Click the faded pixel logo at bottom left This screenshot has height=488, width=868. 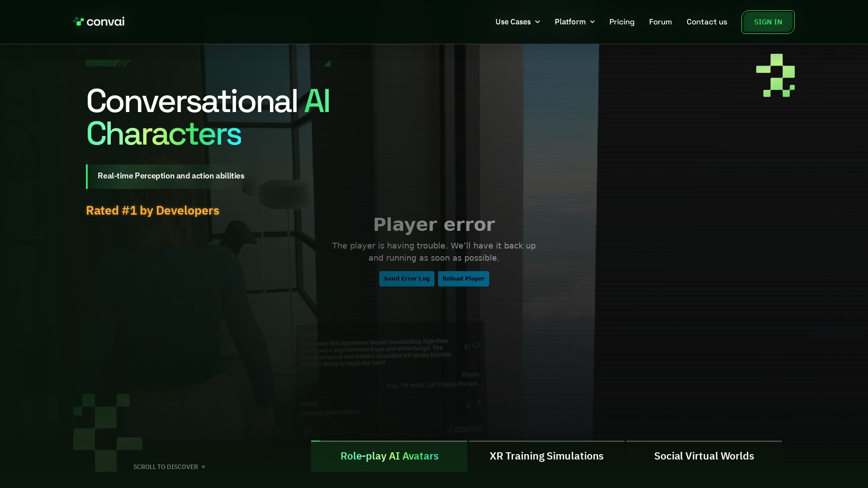coord(108,432)
